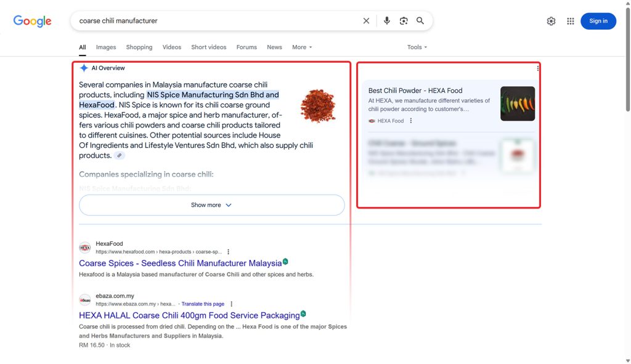Expand the More dropdown
This screenshot has height=364, width=631.
302,47
